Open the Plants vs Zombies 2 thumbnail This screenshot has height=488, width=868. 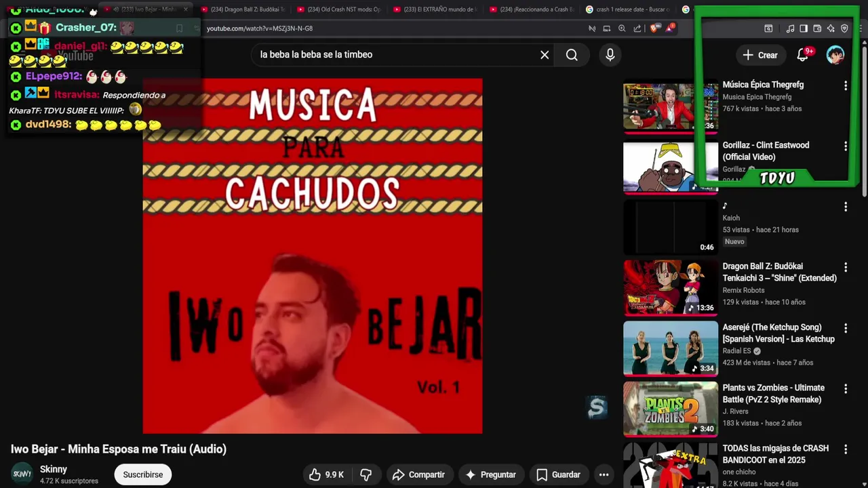[x=671, y=409]
